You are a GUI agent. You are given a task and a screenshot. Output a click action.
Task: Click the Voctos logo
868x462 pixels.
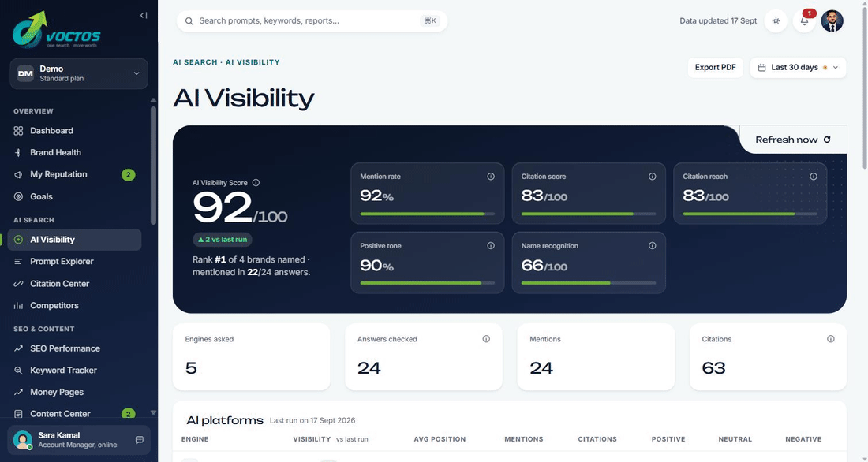click(57, 30)
